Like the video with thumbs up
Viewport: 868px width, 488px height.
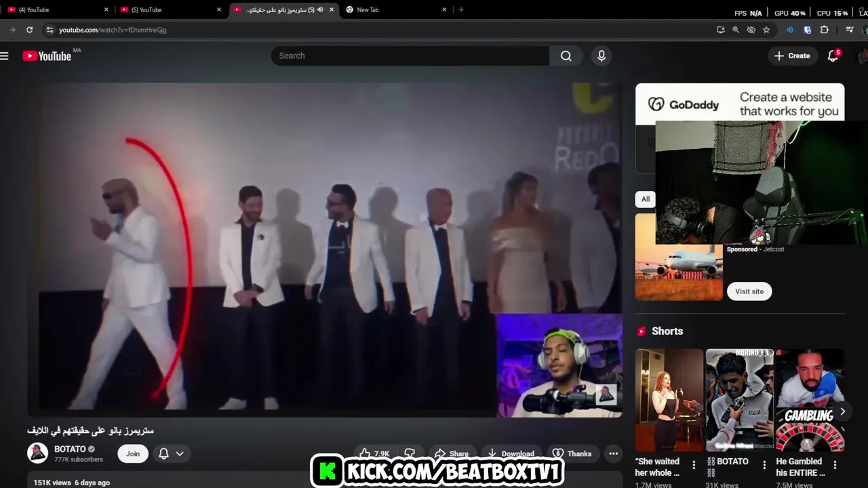[374, 453]
